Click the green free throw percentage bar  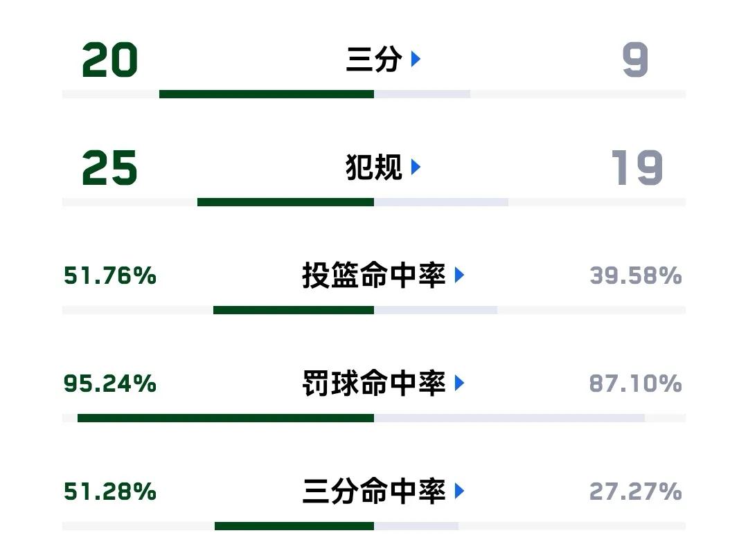tap(226, 419)
